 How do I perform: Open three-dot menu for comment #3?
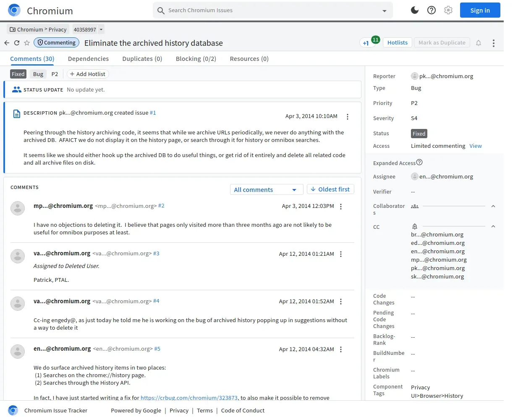[341, 254]
